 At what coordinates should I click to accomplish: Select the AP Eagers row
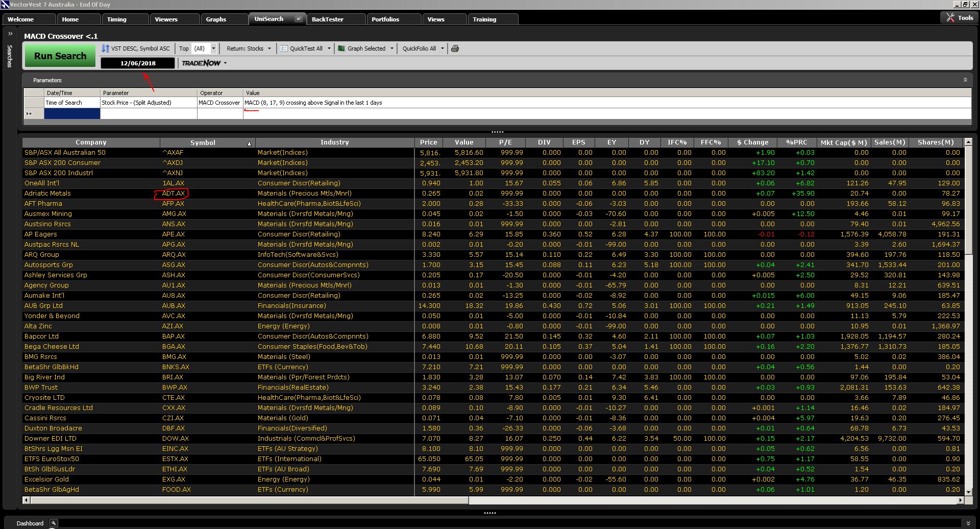tap(494, 234)
